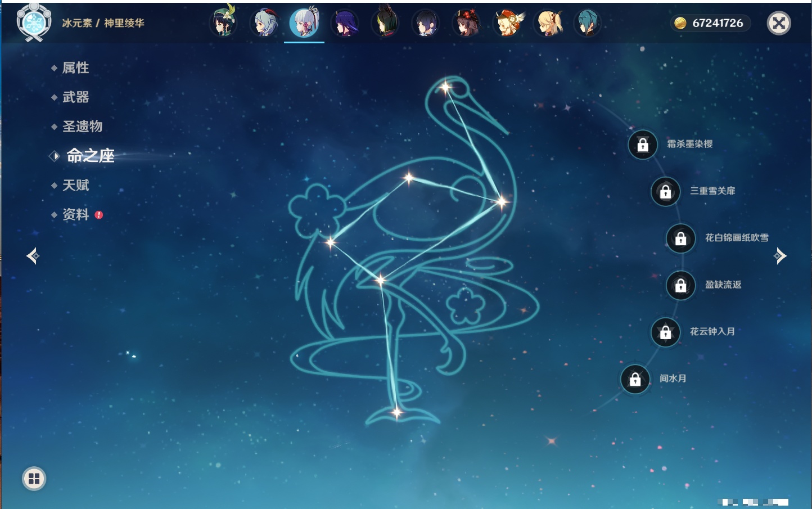
Task: Open the 圣遗物 artifacts menu
Action: (x=83, y=127)
